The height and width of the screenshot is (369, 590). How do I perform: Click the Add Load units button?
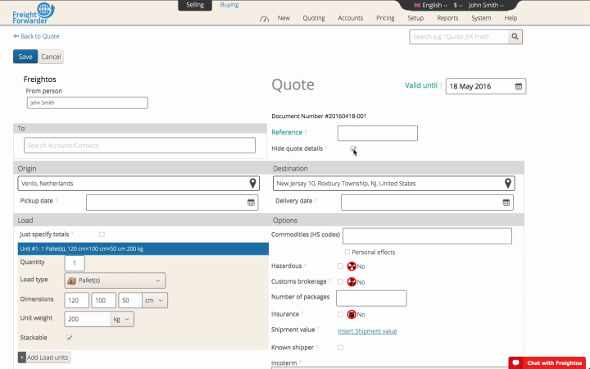click(44, 357)
